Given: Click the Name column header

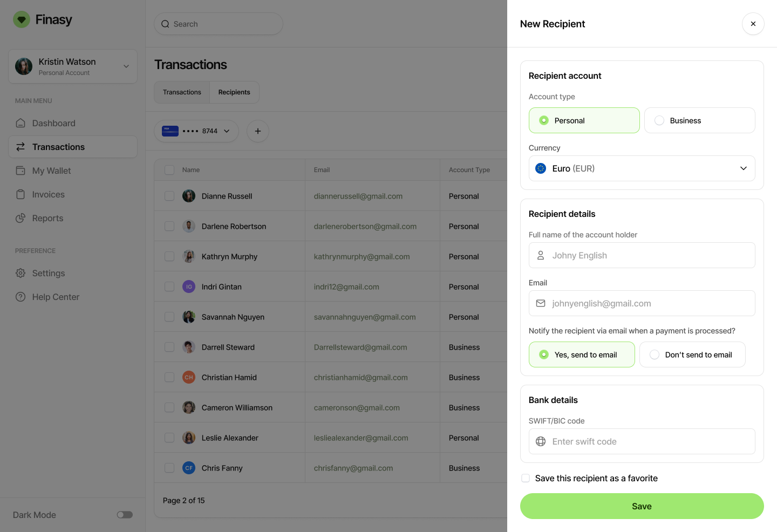Looking at the screenshot, I should pyautogui.click(x=191, y=170).
